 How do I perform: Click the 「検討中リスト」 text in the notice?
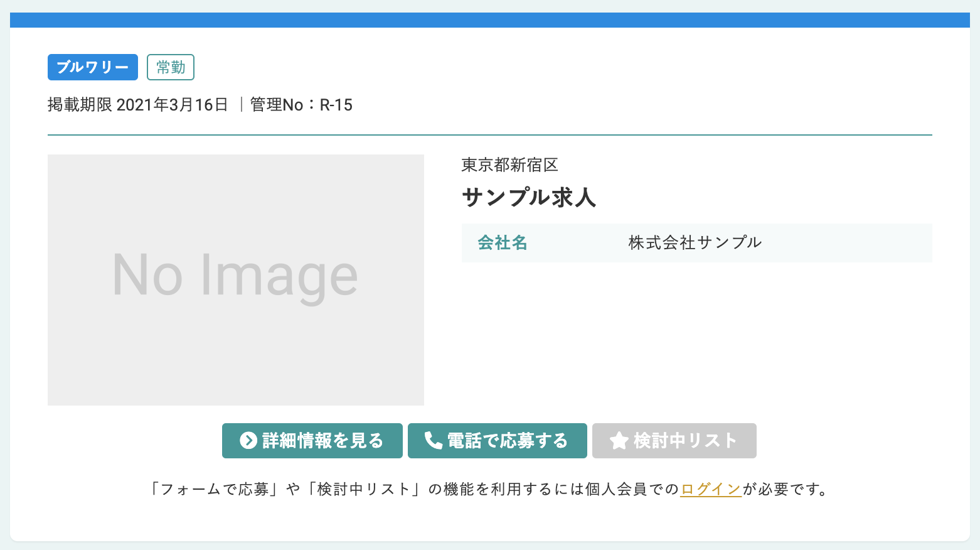[363, 489]
